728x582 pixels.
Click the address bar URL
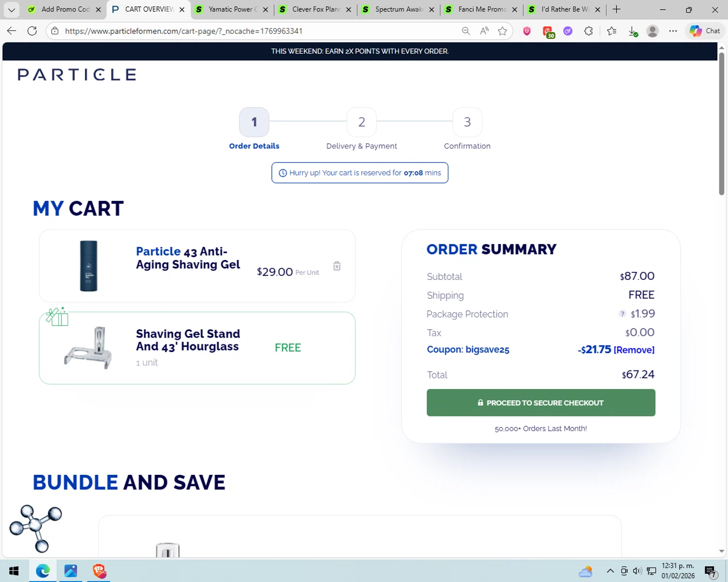(183, 31)
